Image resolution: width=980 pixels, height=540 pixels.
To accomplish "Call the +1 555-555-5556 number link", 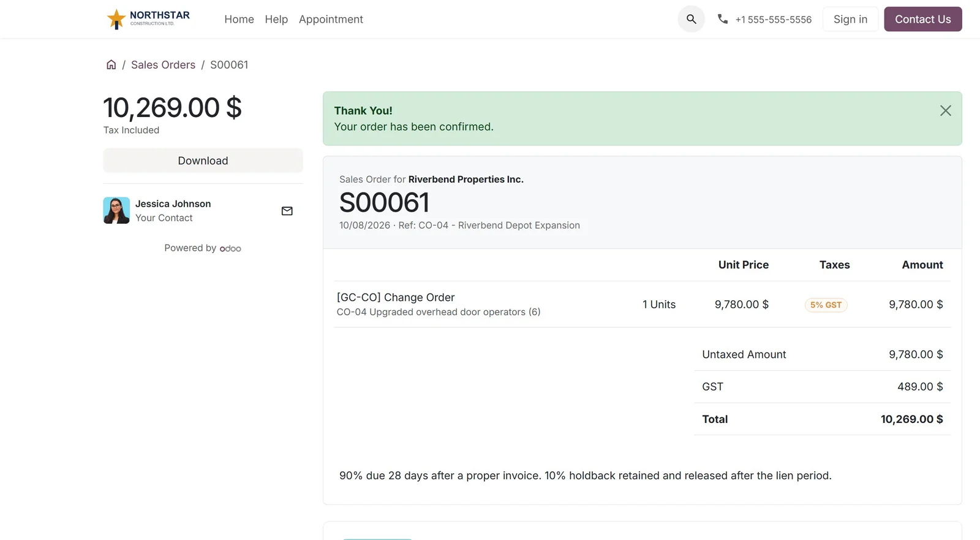I will point(773,20).
